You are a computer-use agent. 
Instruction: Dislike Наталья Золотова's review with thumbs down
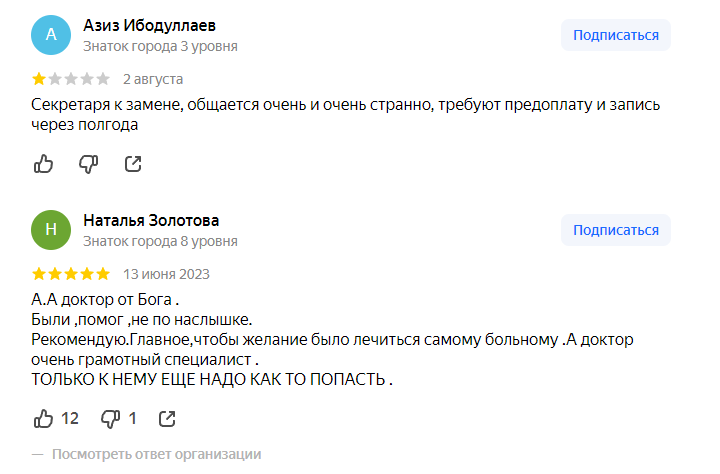pos(111,418)
